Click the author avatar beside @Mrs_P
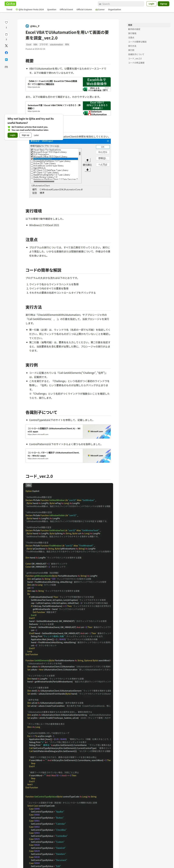This screenshot has width=174, height=868. point(27,26)
